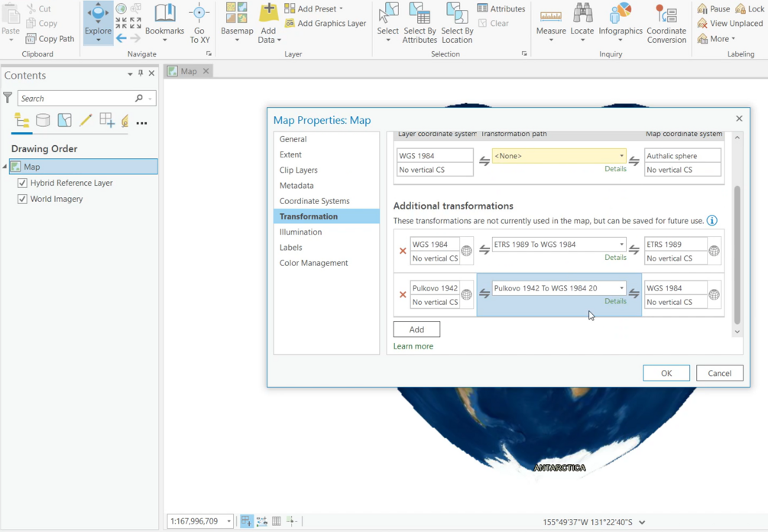Open the Add Preset dropdown
The image size is (768, 532).
pyautogui.click(x=314, y=8)
